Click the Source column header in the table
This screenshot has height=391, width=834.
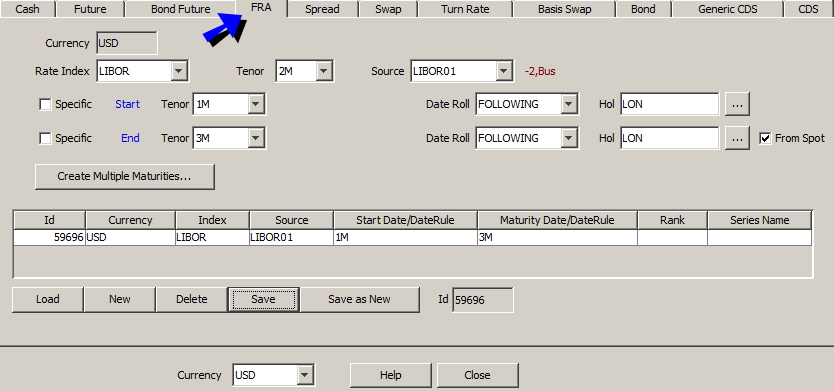(291, 220)
